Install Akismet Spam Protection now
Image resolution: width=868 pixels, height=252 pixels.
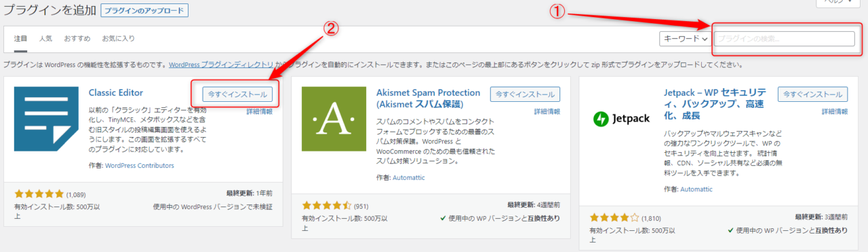pos(525,94)
